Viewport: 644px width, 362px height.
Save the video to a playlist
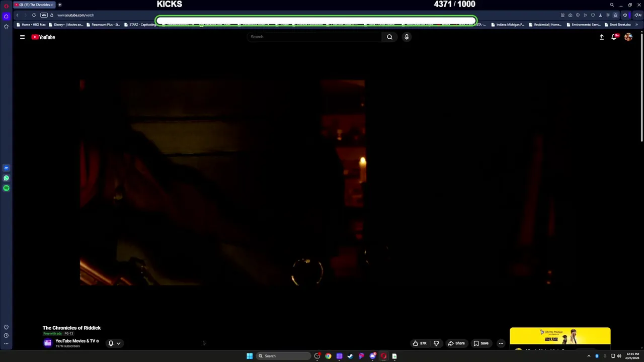(481, 343)
